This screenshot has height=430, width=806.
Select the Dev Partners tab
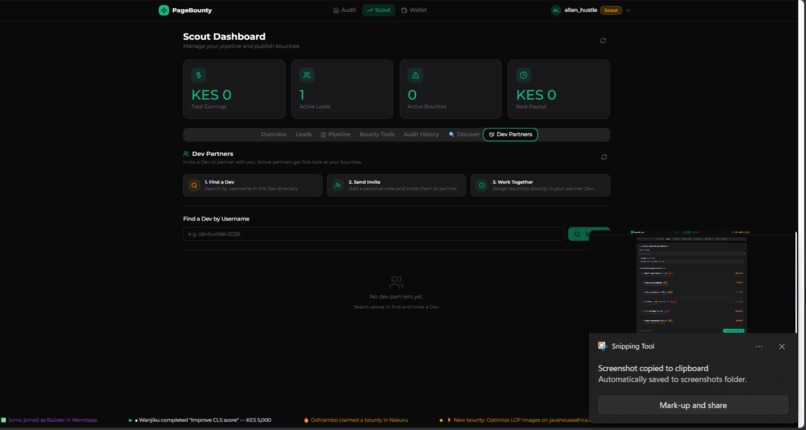click(510, 135)
